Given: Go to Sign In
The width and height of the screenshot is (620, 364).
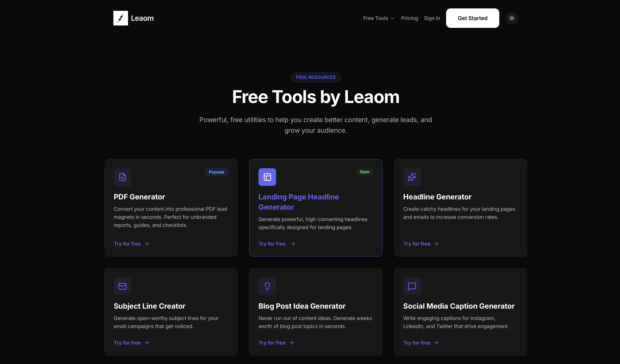Looking at the screenshot, I should pyautogui.click(x=432, y=18).
